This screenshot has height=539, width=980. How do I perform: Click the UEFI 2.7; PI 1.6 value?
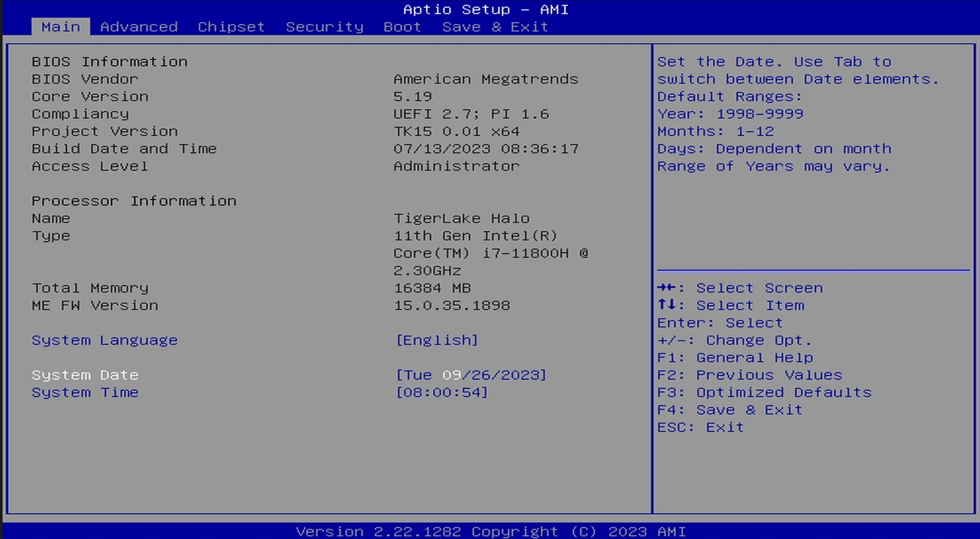click(471, 114)
